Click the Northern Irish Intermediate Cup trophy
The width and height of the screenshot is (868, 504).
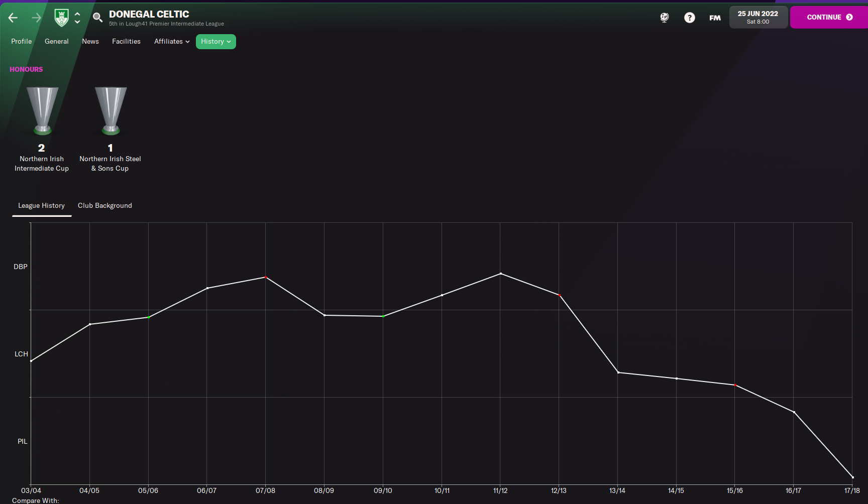point(42,111)
